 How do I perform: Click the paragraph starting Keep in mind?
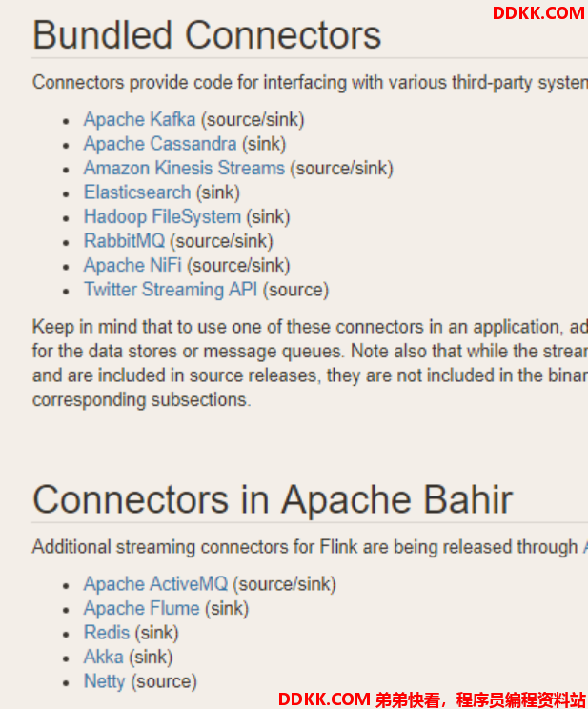(x=310, y=363)
